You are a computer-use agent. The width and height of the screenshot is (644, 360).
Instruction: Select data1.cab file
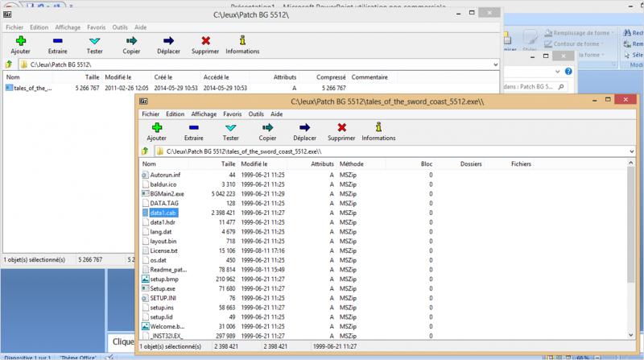(163, 213)
